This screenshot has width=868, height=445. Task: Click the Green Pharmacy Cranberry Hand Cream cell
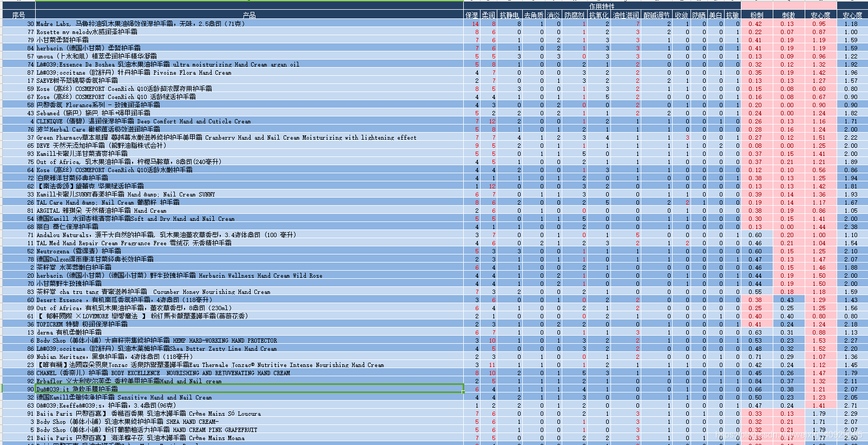[249, 138]
